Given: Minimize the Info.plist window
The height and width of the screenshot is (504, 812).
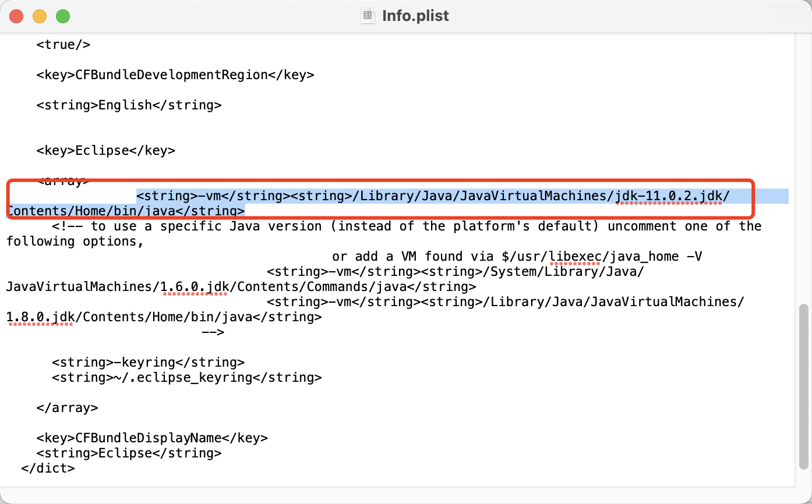Looking at the screenshot, I should point(40,16).
